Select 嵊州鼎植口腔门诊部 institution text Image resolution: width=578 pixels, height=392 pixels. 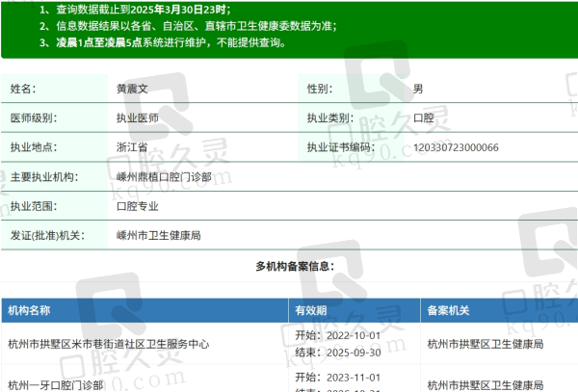[164, 177]
